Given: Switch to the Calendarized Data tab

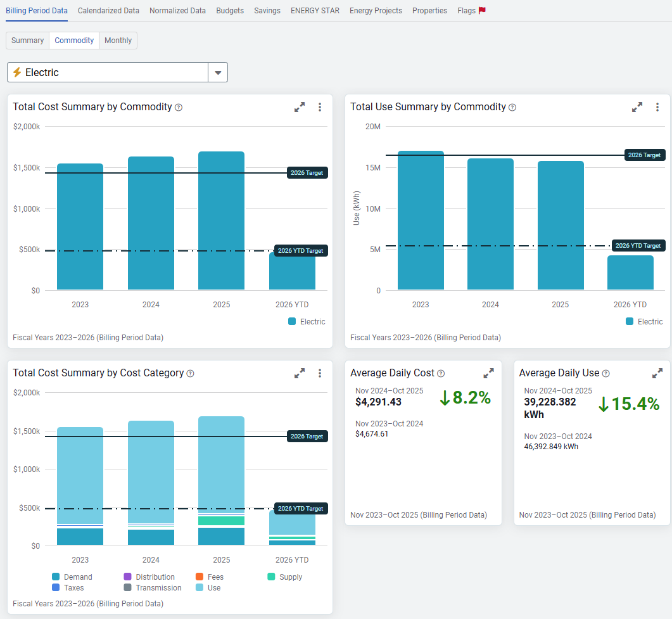Looking at the screenshot, I should click(108, 11).
